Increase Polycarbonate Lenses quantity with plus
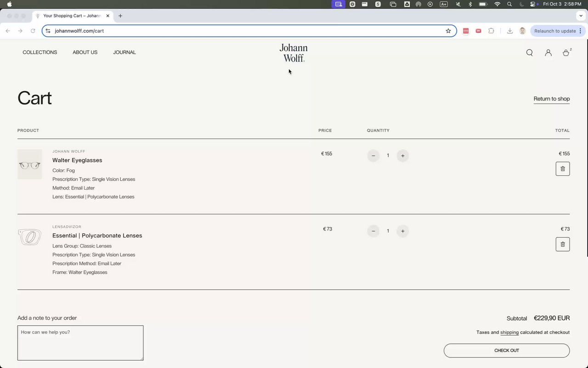Screen dimensions: 588x368 click(x=402, y=231)
